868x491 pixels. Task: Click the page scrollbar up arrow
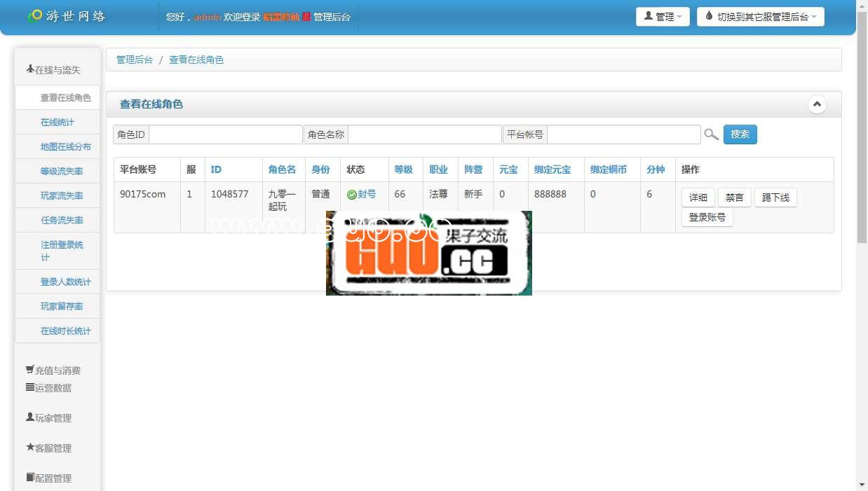pyautogui.click(x=862, y=6)
